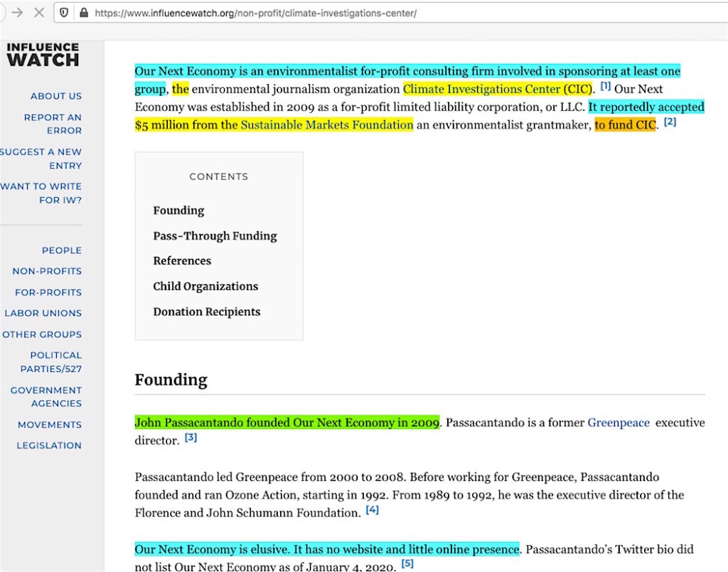
Task: Open the Labor Unions category
Action: 43,313
